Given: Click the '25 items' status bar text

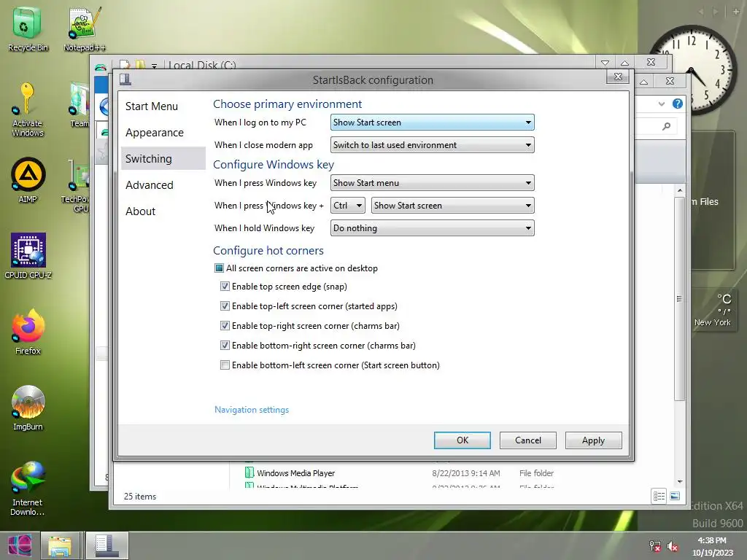Looking at the screenshot, I should (x=140, y=496).
